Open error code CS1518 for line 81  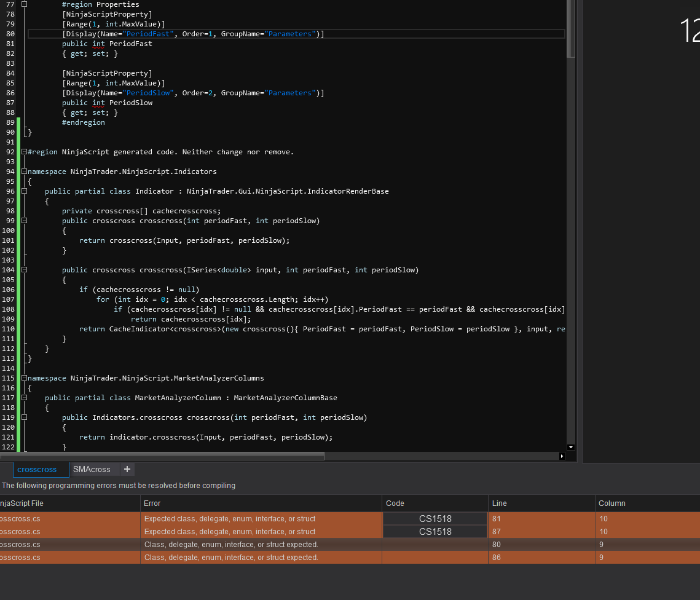(435, 519)
